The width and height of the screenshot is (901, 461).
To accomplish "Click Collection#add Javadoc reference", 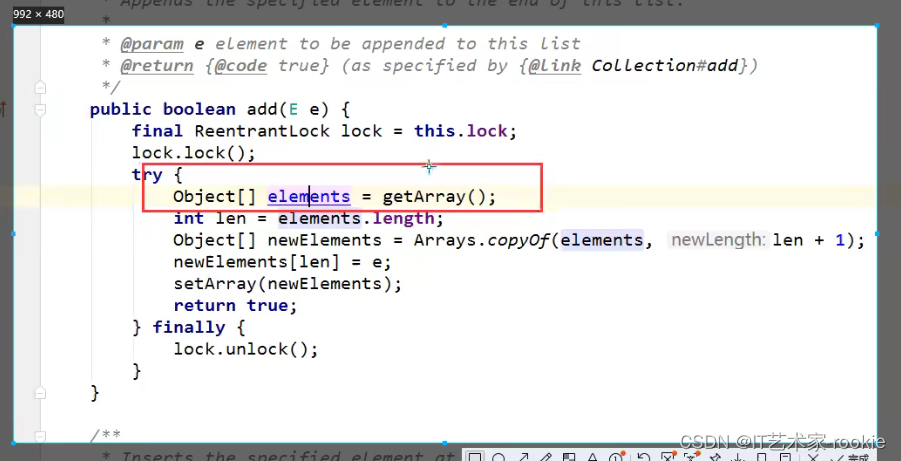I will coord(665,66).
